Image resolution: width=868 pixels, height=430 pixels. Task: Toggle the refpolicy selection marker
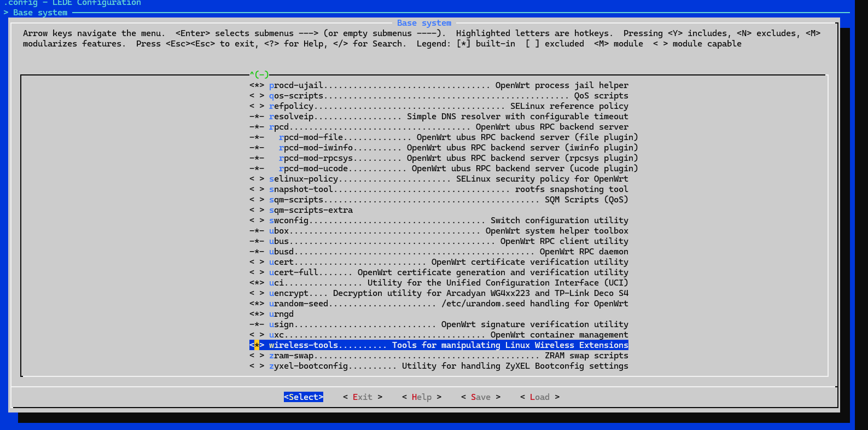click(x=257, y=106)
